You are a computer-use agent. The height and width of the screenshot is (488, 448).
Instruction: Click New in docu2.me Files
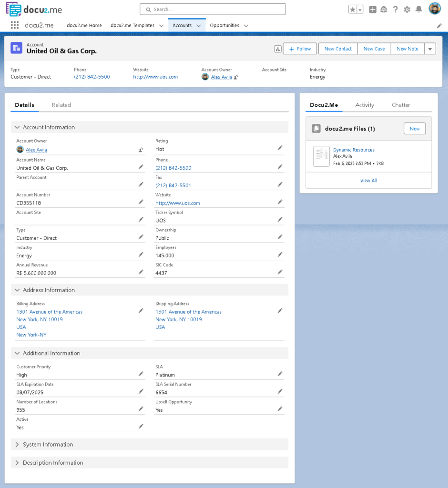[x=414, y=129]
